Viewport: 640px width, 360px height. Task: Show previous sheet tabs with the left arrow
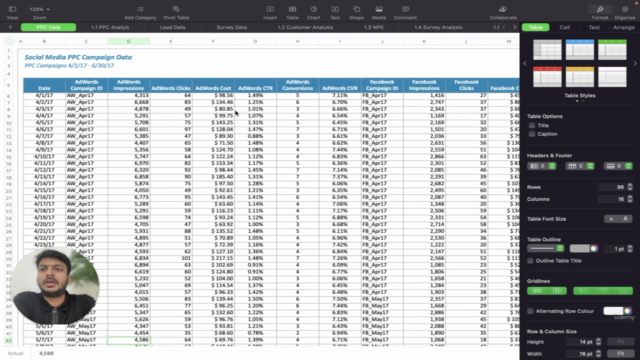click(x=504, y=27)
